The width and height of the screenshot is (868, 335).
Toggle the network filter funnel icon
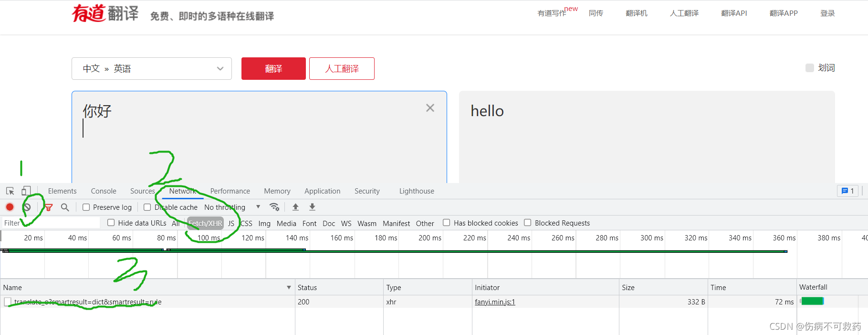coord(49,207)
